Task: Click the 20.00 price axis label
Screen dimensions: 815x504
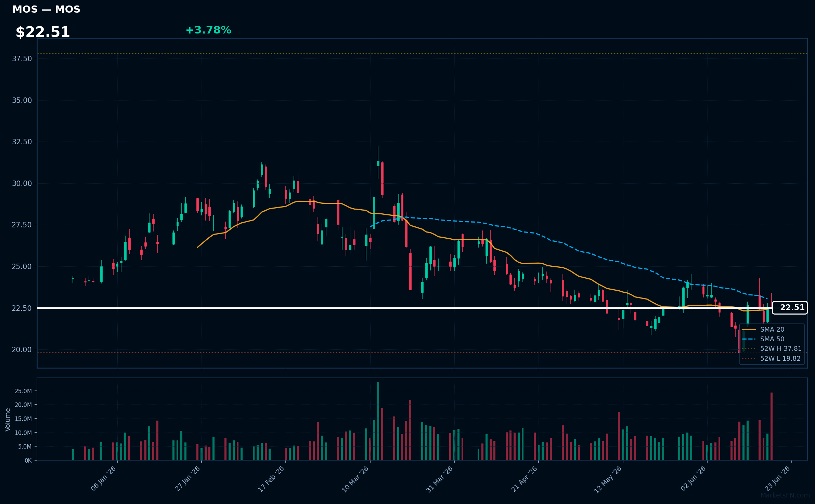Action: point(22,350)
